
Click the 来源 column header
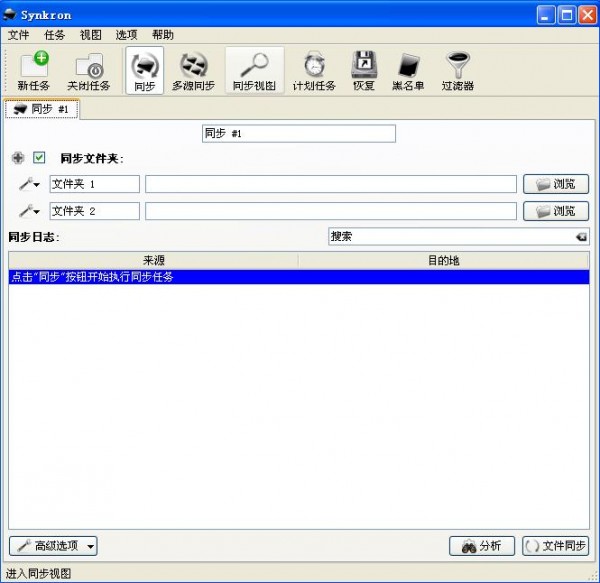pos(153,261)
